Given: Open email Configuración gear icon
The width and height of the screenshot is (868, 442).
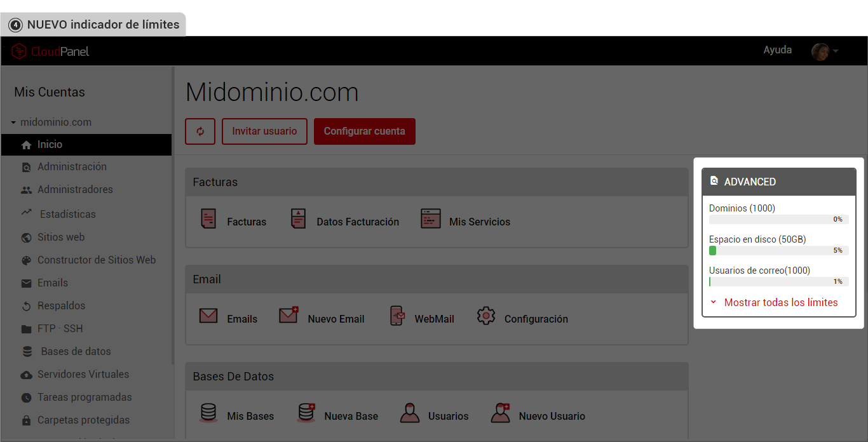Looking at the screenshot, I should 486,316.
